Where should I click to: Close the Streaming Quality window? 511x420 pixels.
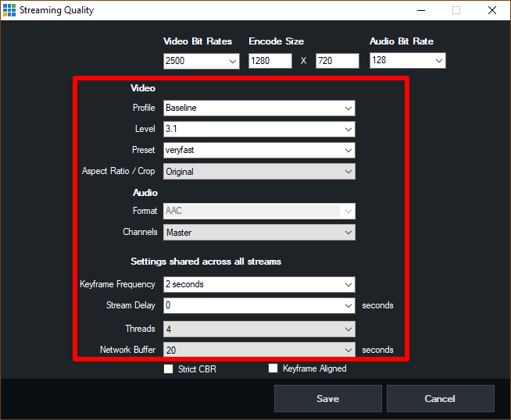click(491, 10)
